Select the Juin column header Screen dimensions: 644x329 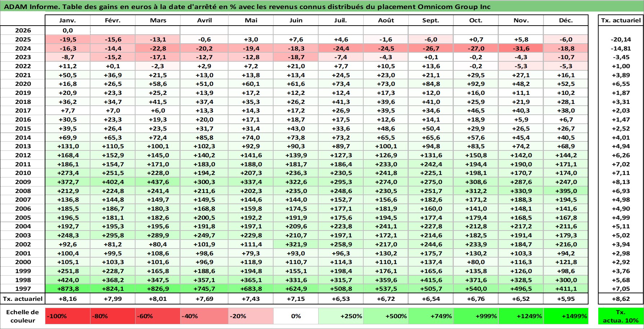[x=296, y=20]
